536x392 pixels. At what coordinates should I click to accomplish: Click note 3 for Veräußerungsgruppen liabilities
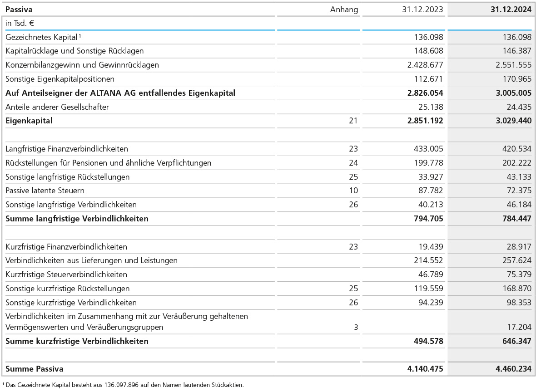(355, 327)
